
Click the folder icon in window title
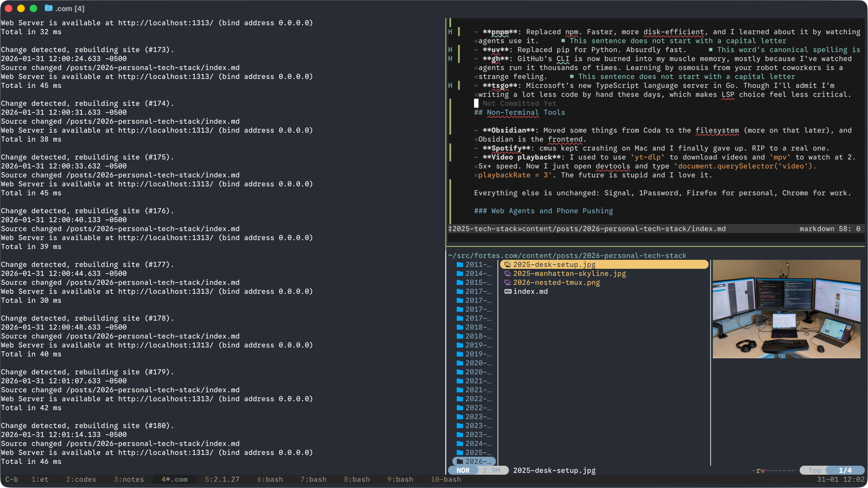[x=49, y=8]
